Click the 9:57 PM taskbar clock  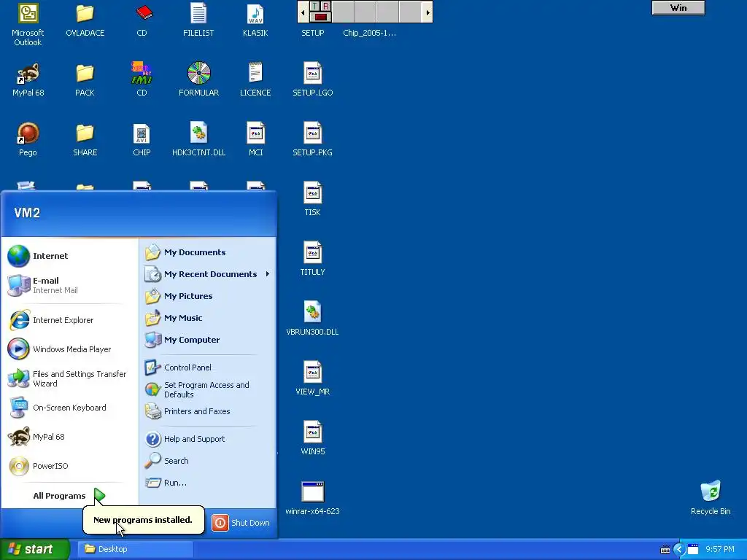[720, 550]
